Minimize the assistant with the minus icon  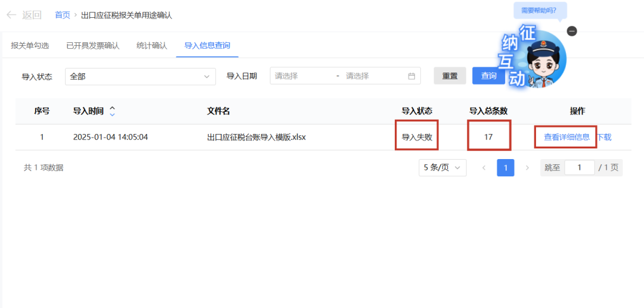click(x=572, y=31)
